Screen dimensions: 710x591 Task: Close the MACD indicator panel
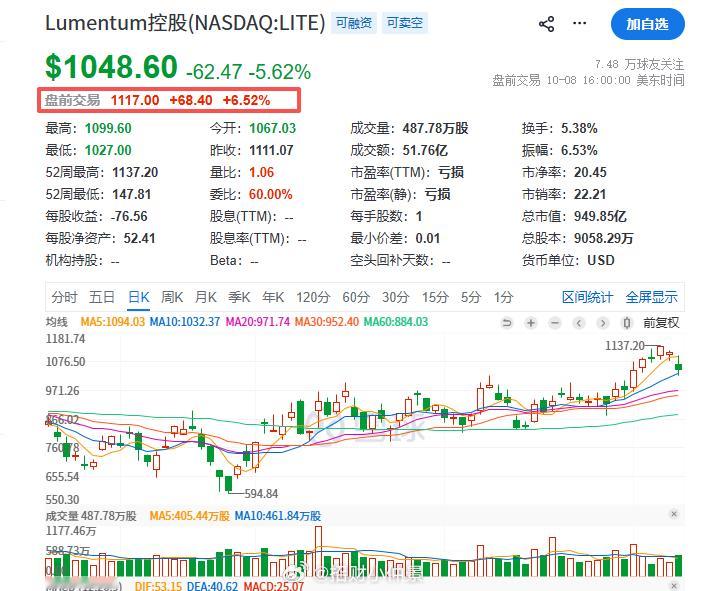coord(674,586)
